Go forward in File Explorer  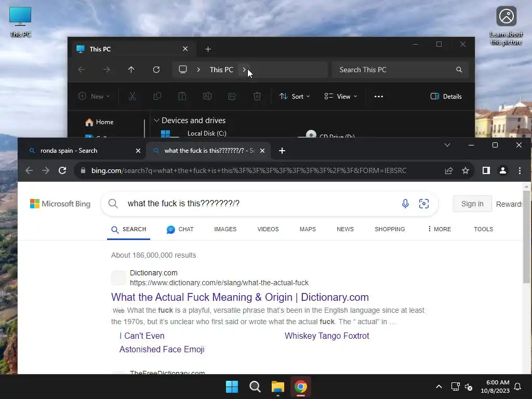[x=107, y=70]
